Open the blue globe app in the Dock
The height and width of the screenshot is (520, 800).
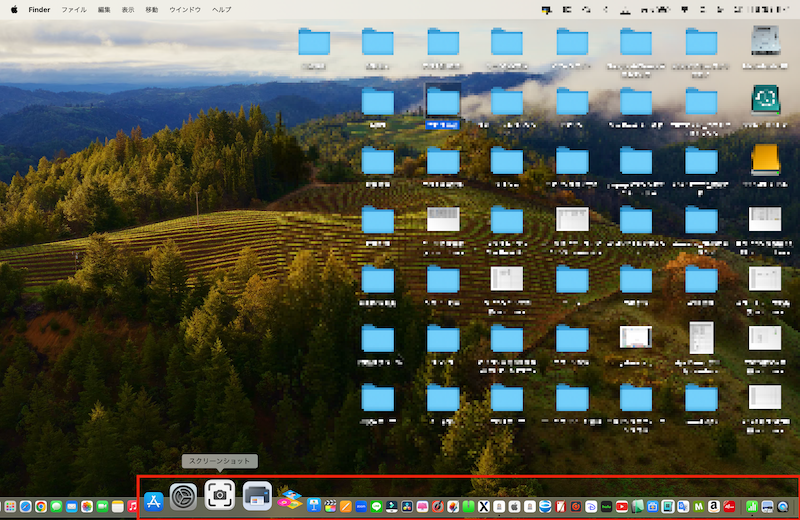(x=545, y=506)
